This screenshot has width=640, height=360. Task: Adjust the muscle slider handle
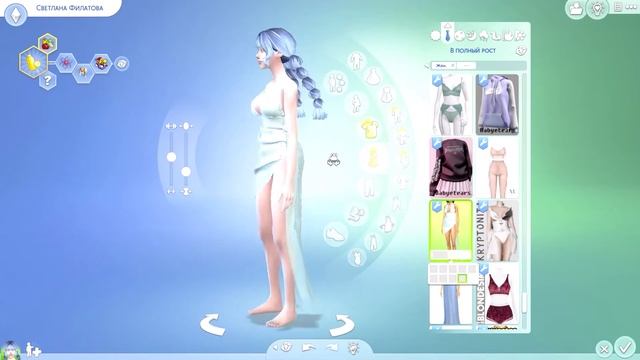[x=171, y=157]
